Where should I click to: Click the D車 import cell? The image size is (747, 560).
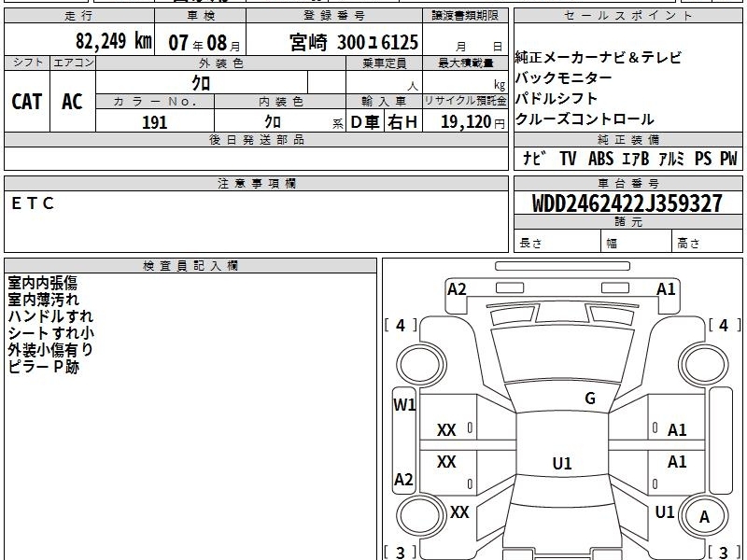pyautogui.click(x=364, y=122)
